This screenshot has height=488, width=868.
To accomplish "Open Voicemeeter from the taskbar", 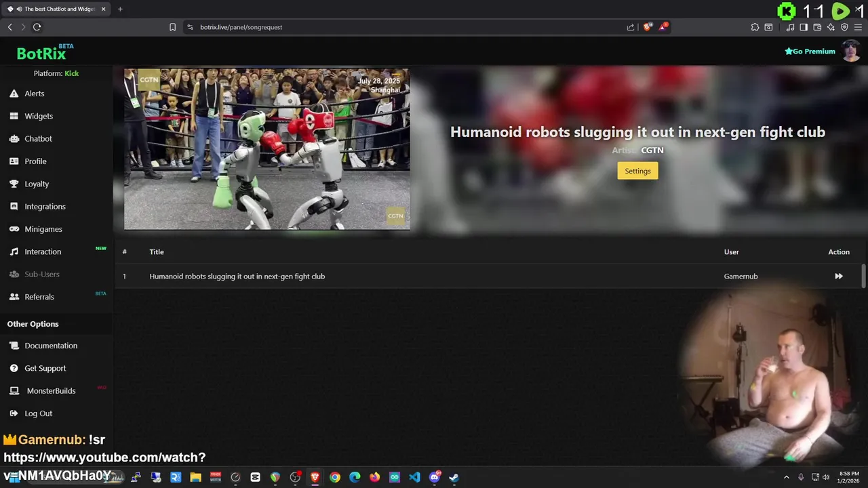I will [x=216, y=477].
